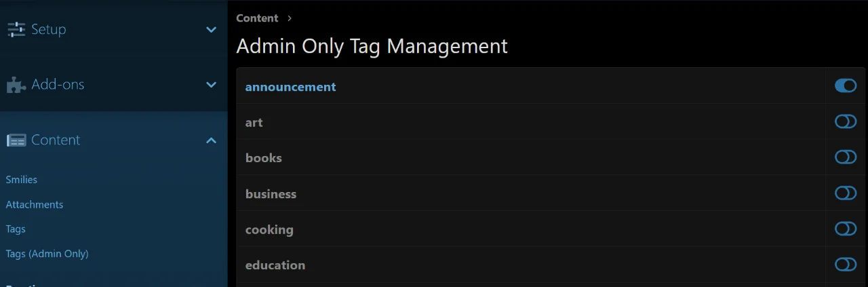
Task: Open the Tags sidebar link
Action: pos(16,229)
